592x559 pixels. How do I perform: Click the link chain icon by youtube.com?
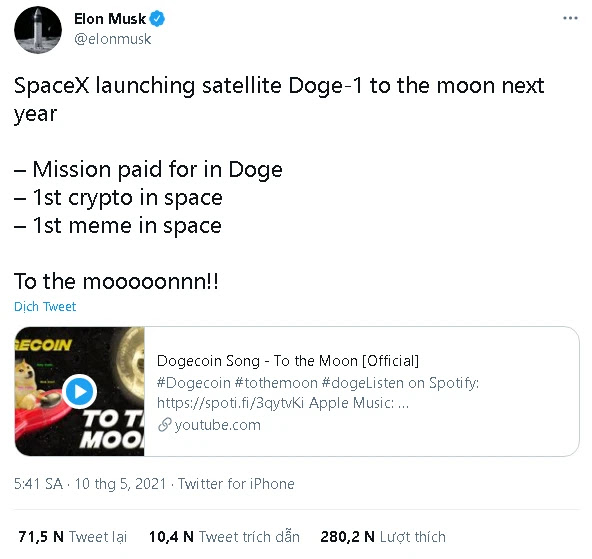pos(164,425)
